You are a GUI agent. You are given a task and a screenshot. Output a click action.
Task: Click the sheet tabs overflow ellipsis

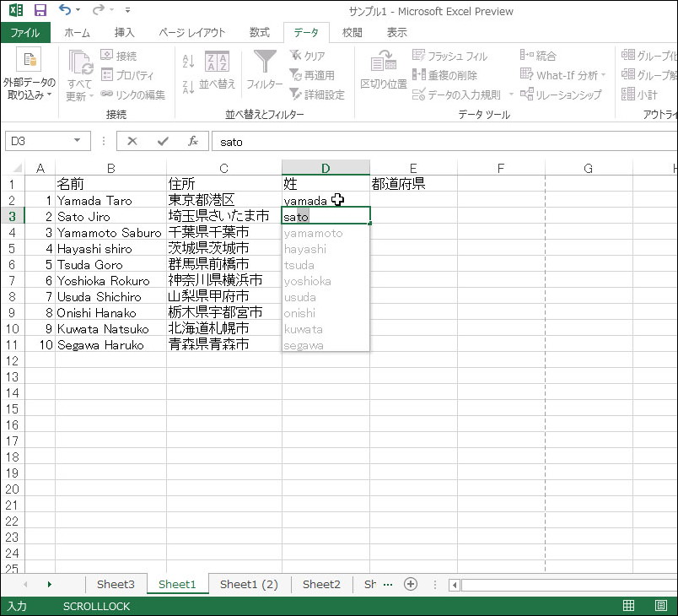click(x=388, y=585)
